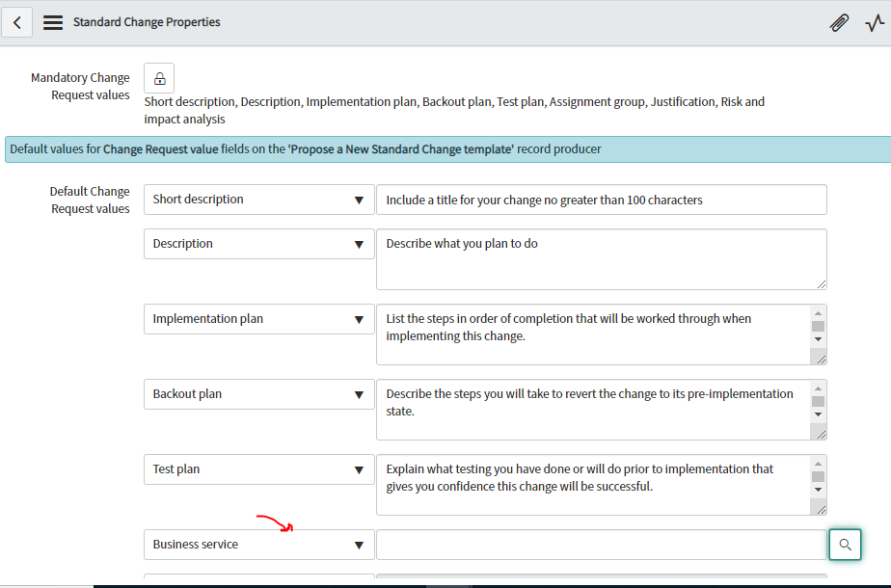Image resolution: width=891 pixels, height=588 pixels.
Task: Open the activity stream waveform icon
Action: point(874,21)
